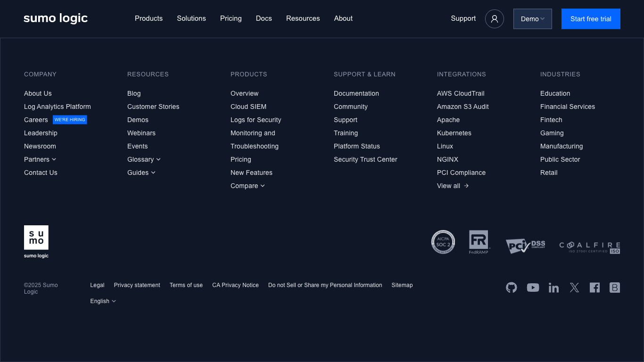Open the Resources nav menu
Viewport: 644px width, 362px height.
(x=303, y=18)
